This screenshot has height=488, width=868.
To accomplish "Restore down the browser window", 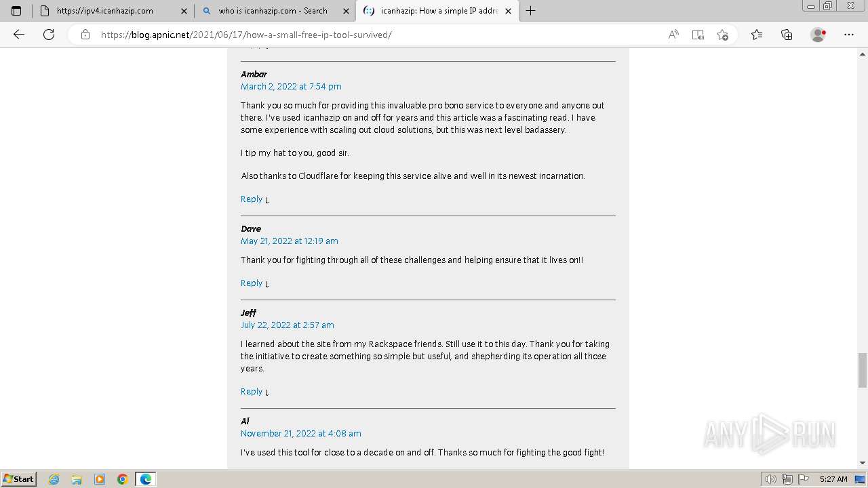I will tap(827, 6).
